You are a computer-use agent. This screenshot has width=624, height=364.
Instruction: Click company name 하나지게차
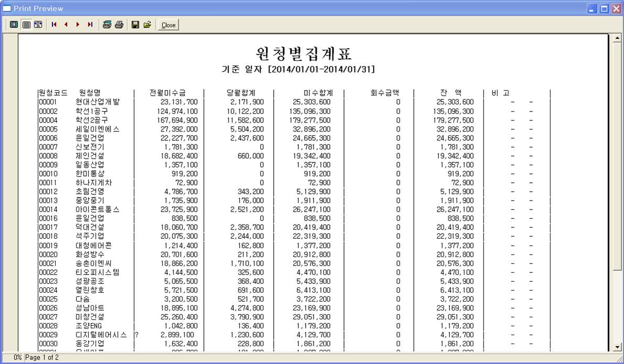coord(94,183)
